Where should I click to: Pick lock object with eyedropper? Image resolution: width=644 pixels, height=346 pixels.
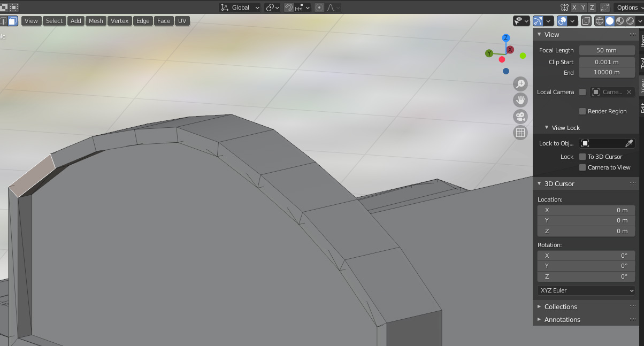pos(630,143)
